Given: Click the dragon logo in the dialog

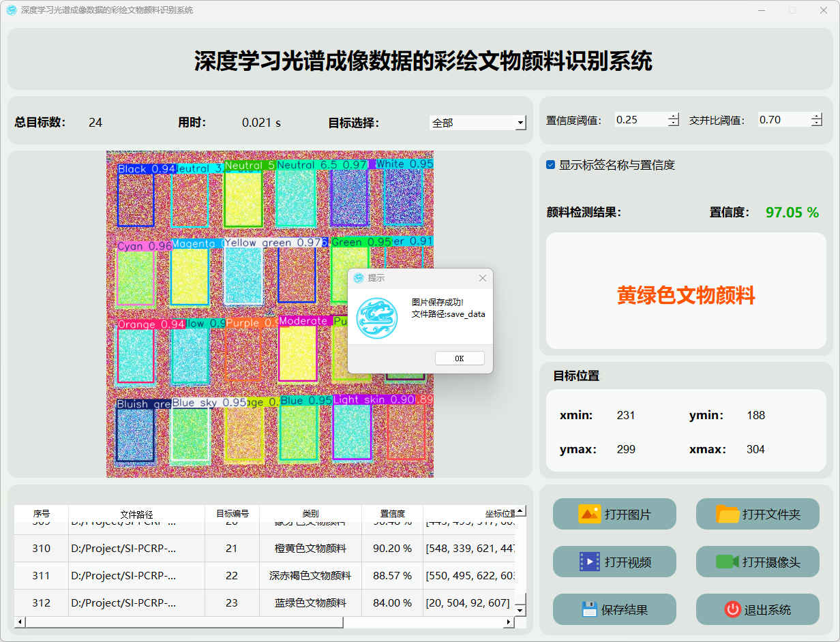Looking at the screenshot, I should coord(376,318).
